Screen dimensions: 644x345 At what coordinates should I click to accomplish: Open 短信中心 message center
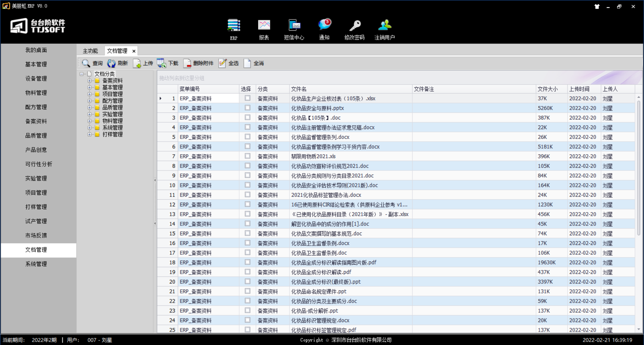click(x=294, y=26)
